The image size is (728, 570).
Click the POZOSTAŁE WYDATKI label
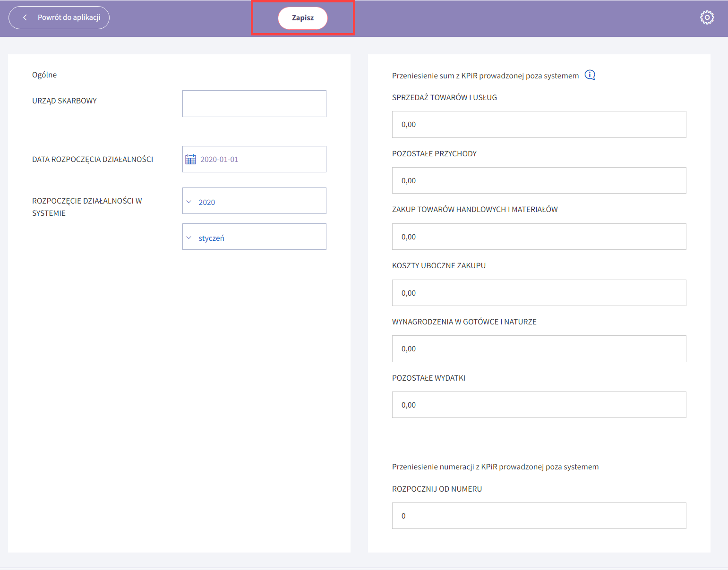pyautogui.click(x=428, y=378)
